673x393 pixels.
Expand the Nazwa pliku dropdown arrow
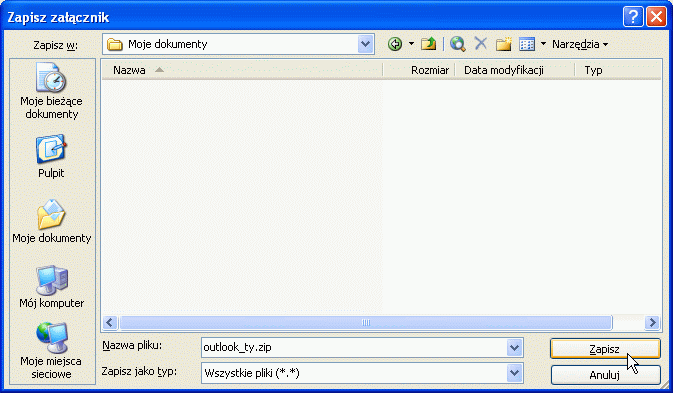coord(514,348)
